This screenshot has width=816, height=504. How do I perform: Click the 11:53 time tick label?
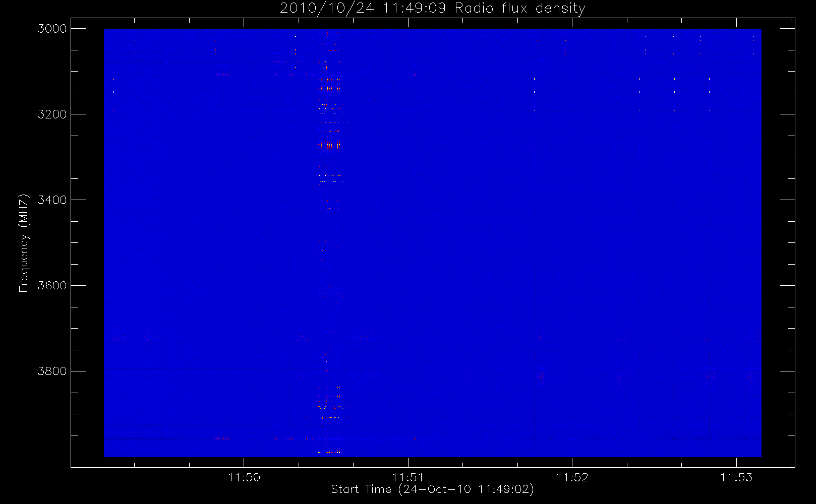736,477
